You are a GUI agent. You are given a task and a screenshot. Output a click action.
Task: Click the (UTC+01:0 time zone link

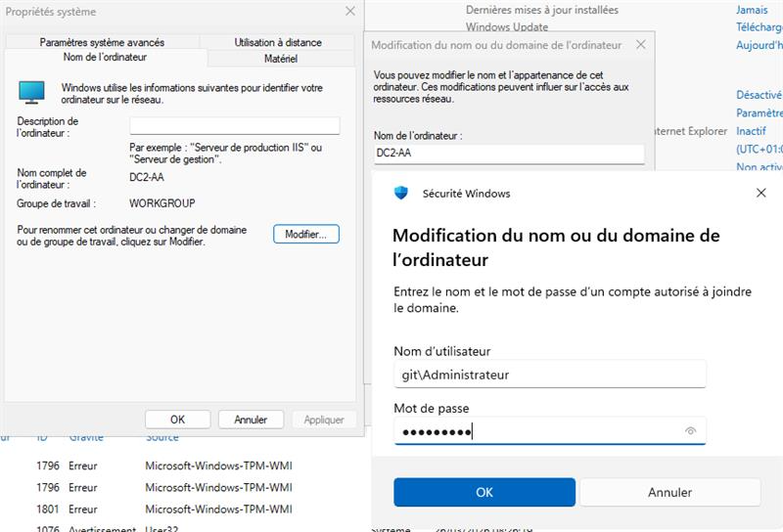click(x=760, y=149)
